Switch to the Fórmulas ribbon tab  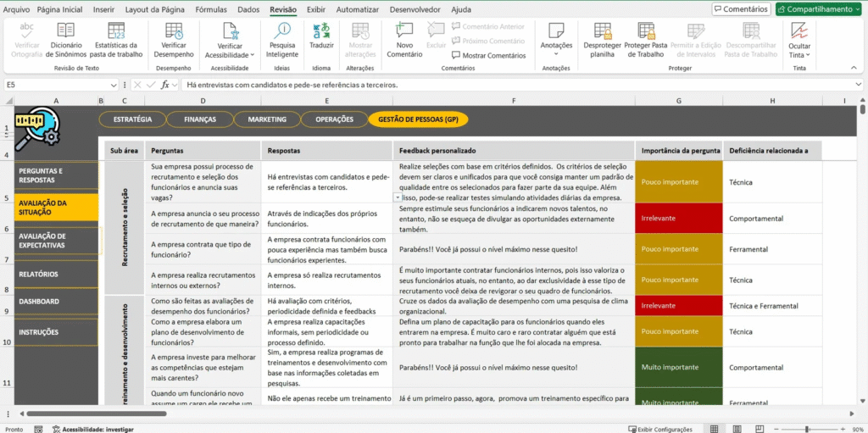click(x=211, y=9)
